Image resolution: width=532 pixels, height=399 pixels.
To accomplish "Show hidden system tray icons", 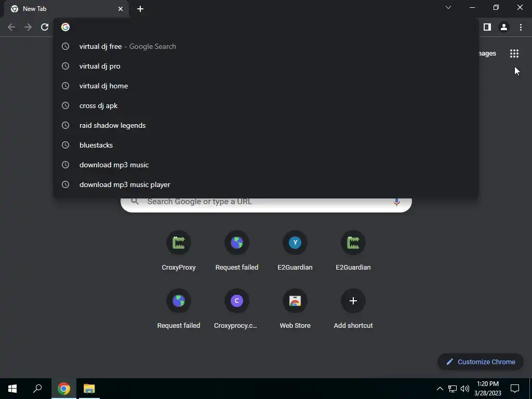I will (x=440, y=389).
